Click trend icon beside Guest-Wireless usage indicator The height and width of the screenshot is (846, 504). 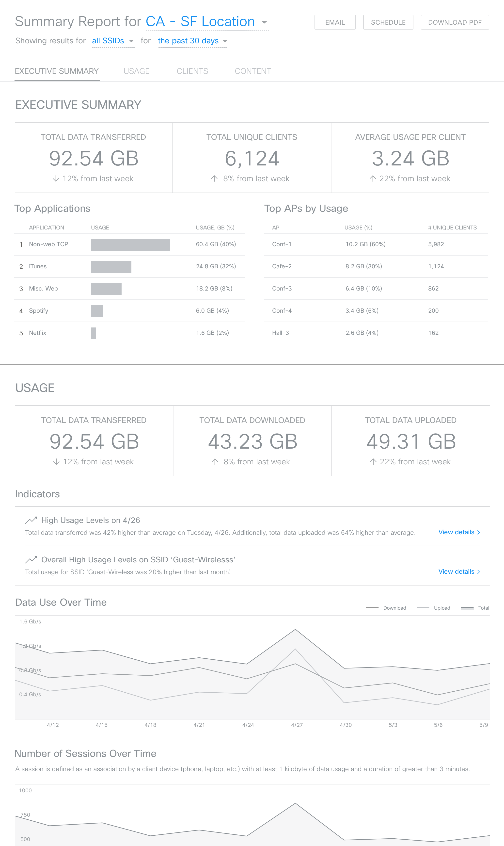pyautogui.click(x=31, y=559)
